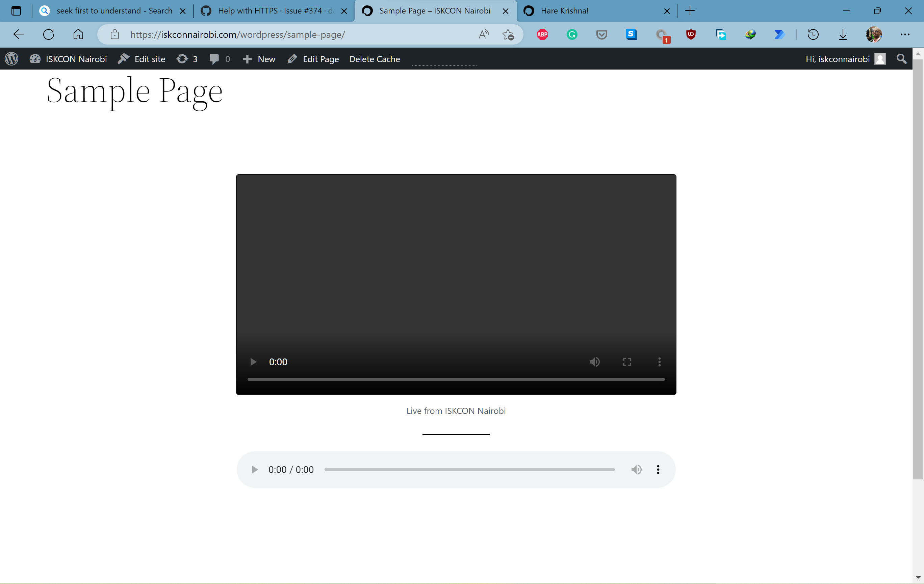
Task: Click the uBlock Origin shield icon
Action: 691,34
